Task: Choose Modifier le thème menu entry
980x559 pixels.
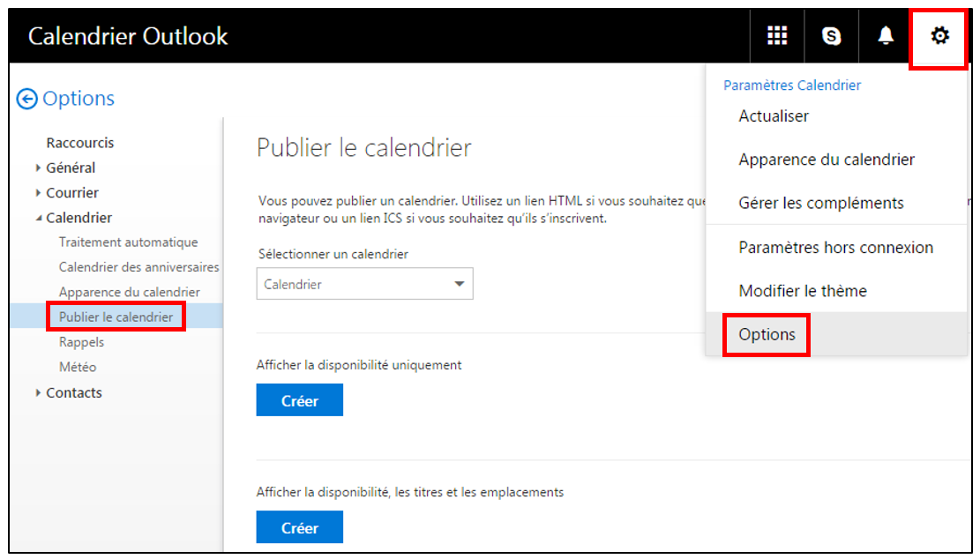Action: [803, 291]
